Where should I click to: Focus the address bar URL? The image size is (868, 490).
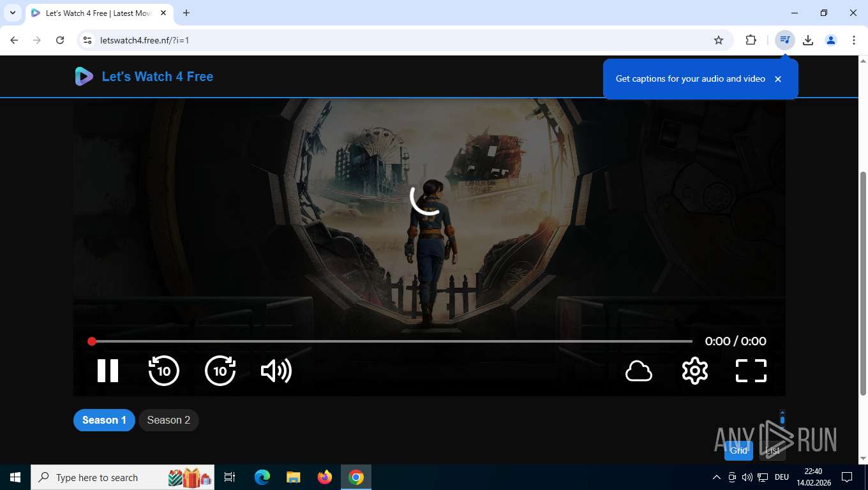145,40
